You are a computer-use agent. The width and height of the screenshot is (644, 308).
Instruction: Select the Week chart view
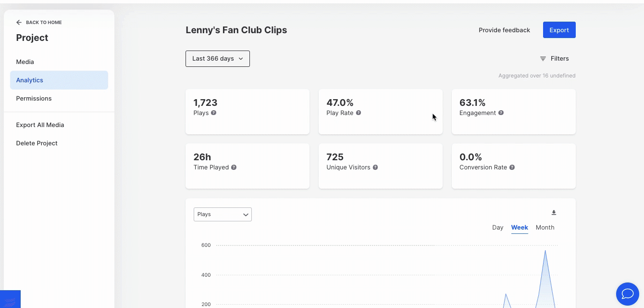pyautogui.click(x=520, y=228)
